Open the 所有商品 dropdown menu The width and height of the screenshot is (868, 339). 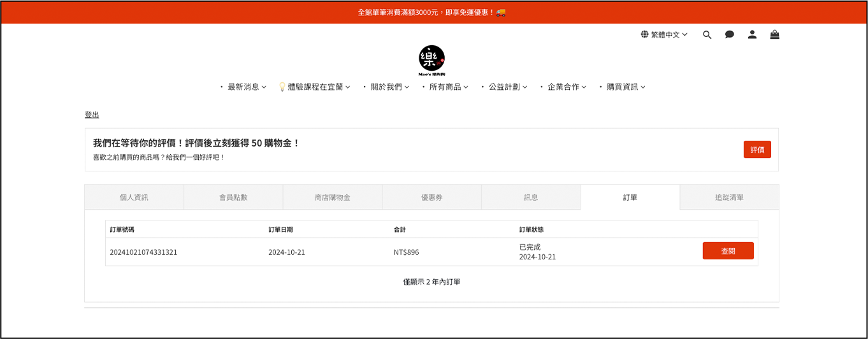coord(445,87)
